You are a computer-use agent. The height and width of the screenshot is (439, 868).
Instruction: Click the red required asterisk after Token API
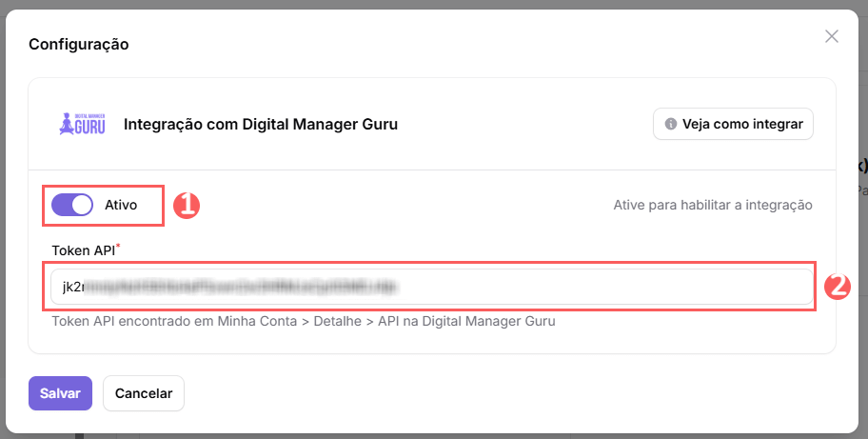tap(118, 248)
